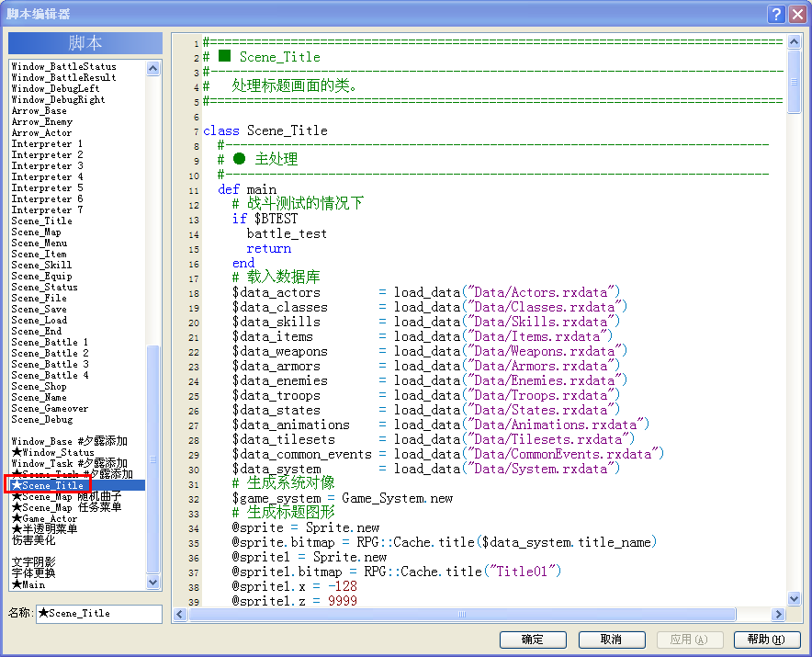Open help with the 帮助(H) button
The height and width of the screenshot is (657, 812).
[767, 640]
